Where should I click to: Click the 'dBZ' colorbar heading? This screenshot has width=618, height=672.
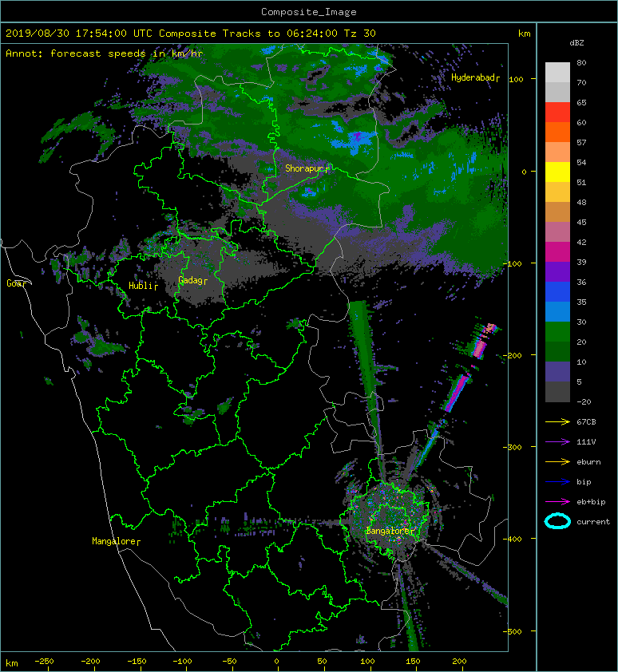coord(576,43)
